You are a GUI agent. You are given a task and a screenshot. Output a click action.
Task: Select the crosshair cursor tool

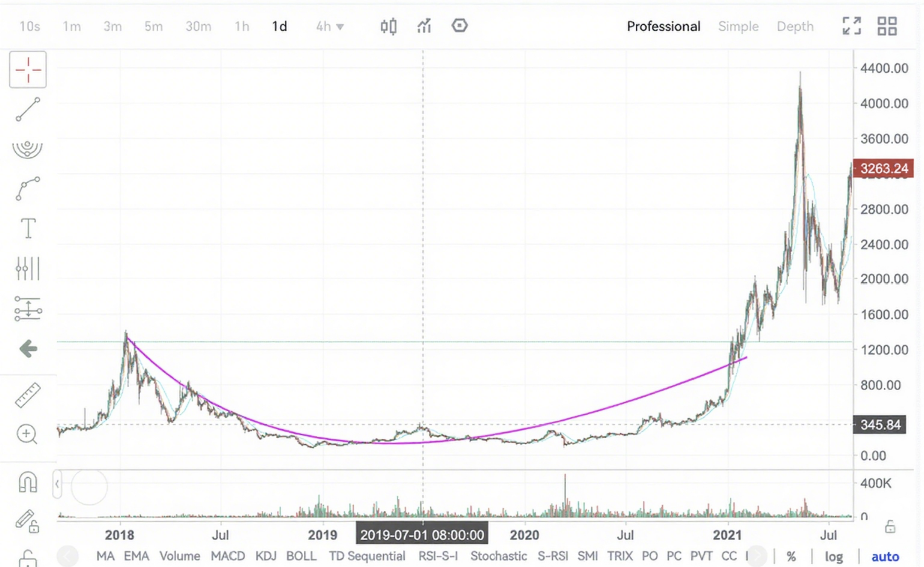[28, 69]
